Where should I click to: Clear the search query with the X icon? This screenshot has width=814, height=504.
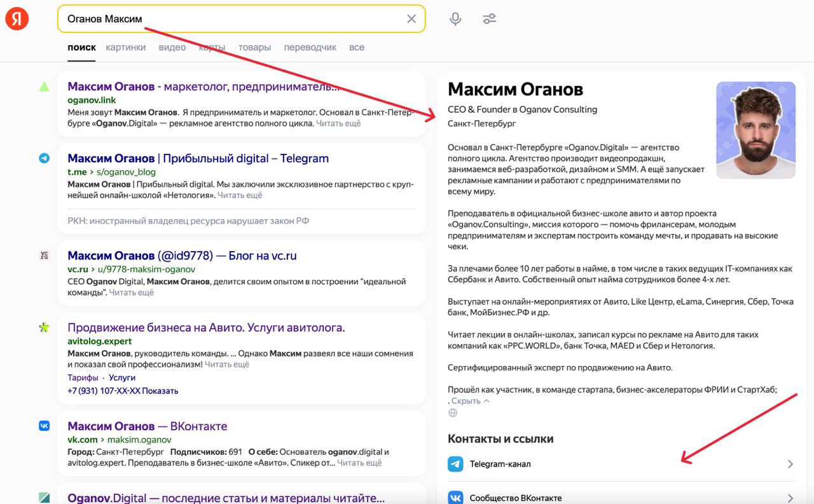pos(411,19)
